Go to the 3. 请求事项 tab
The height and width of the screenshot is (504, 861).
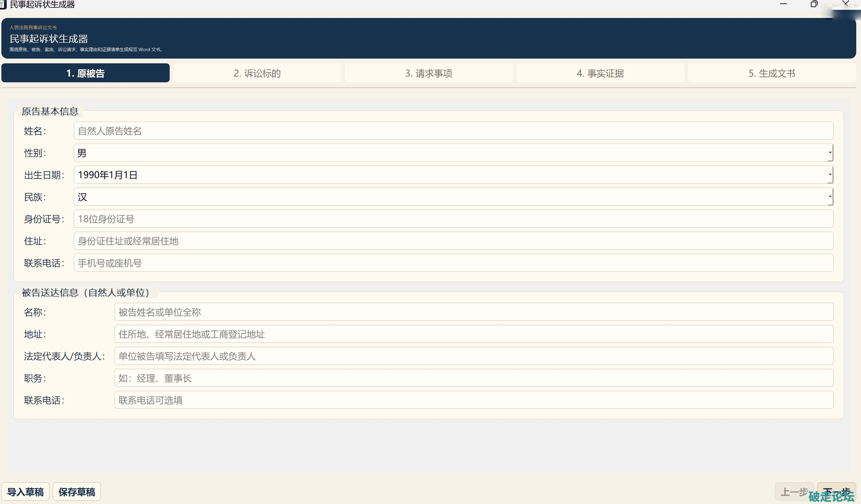[428, 73]
